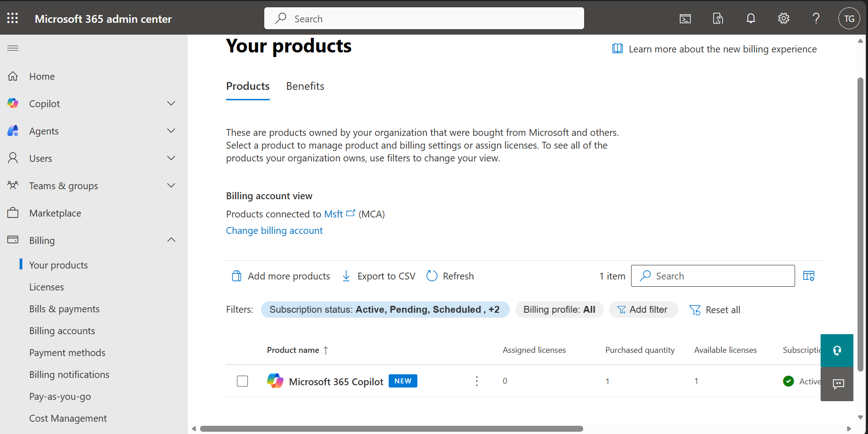Expand the Copilot navigation section
The image size is (868, 434).
[171, 103]
